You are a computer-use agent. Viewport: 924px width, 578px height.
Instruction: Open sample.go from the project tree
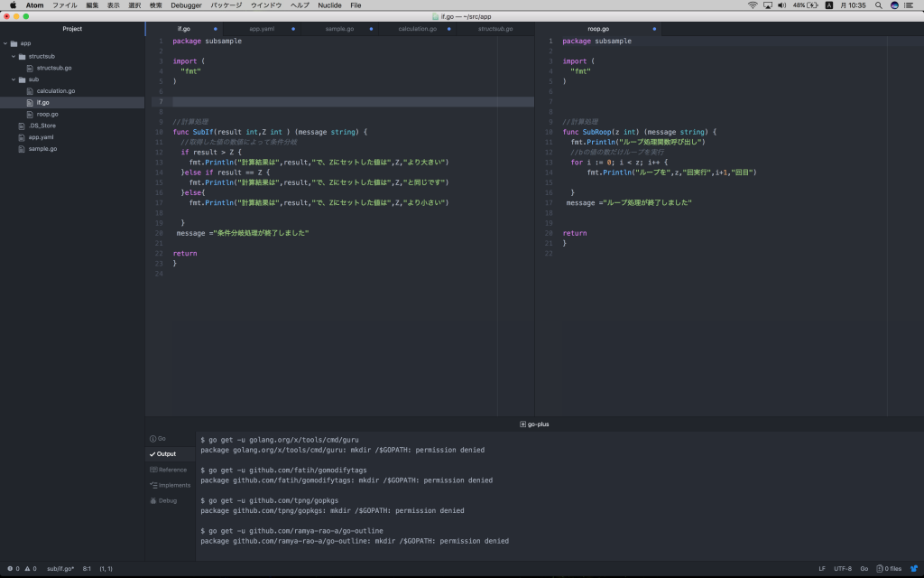(x=42, y=149)
